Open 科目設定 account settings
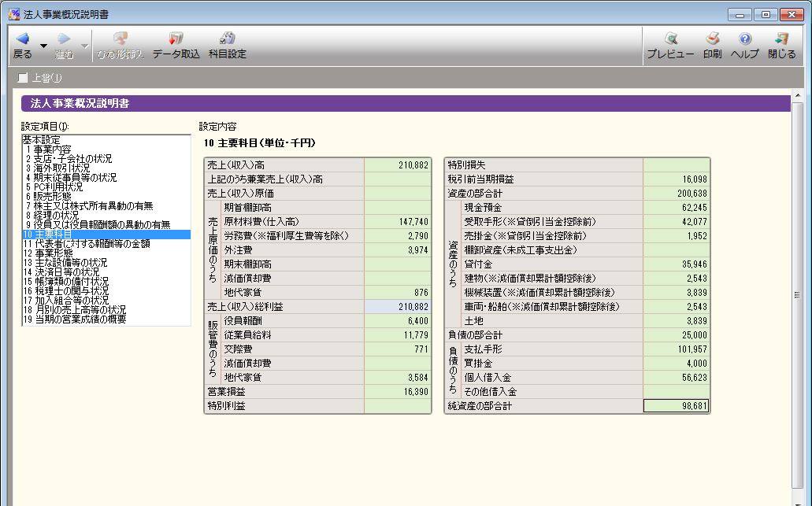Viewport: 812px width, 506px height. (x=227, y=39)
